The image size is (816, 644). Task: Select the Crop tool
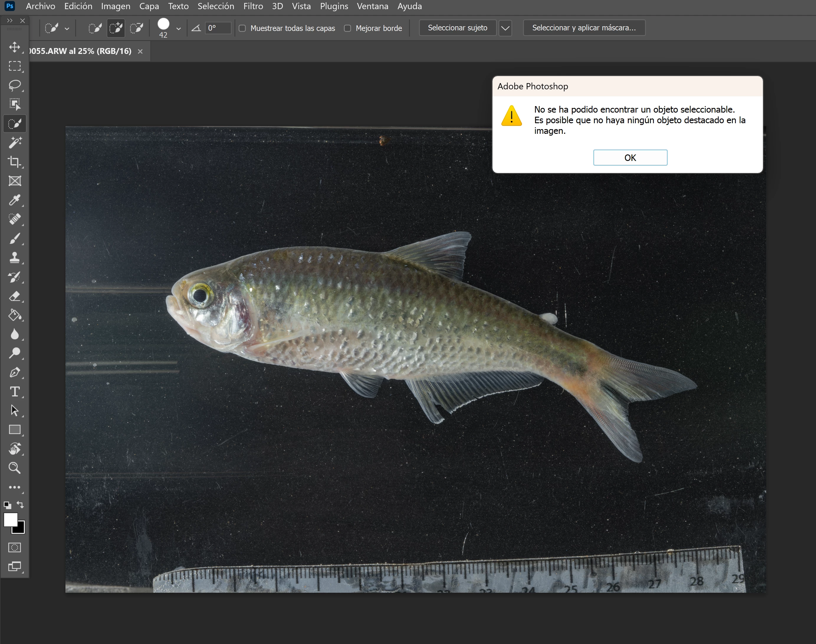[14, 162]
